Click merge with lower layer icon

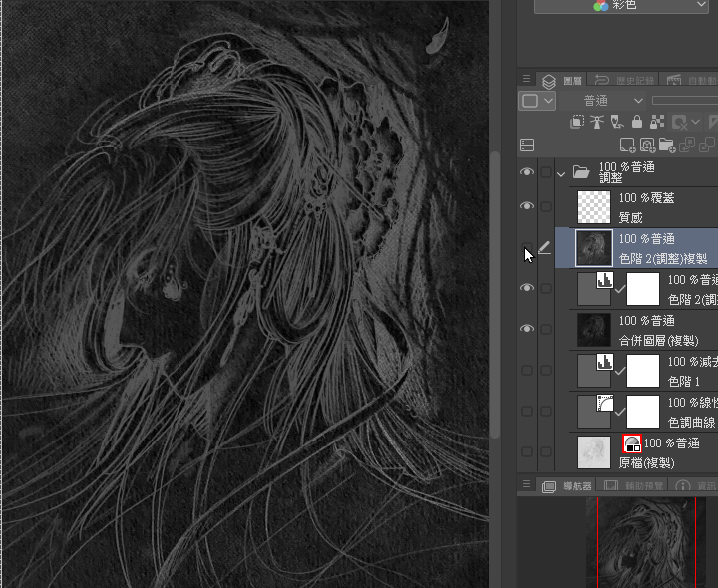click(x=707, y=145)
